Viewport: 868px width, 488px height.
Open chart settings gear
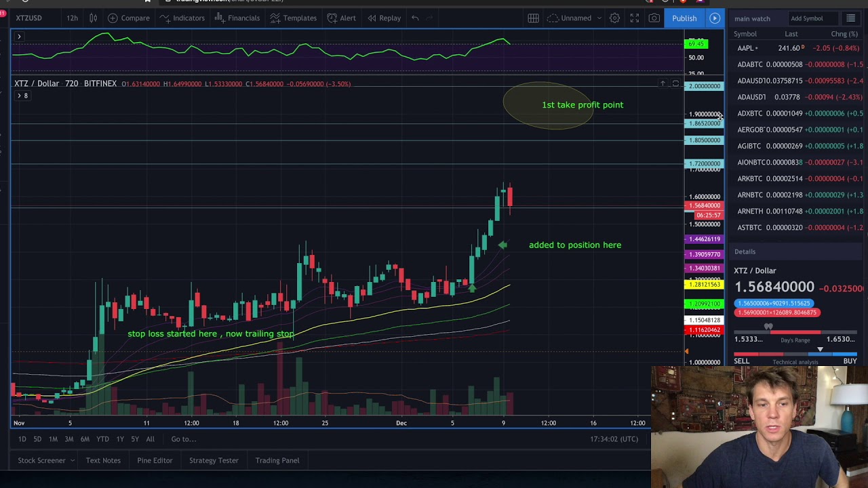click(614, 18)
